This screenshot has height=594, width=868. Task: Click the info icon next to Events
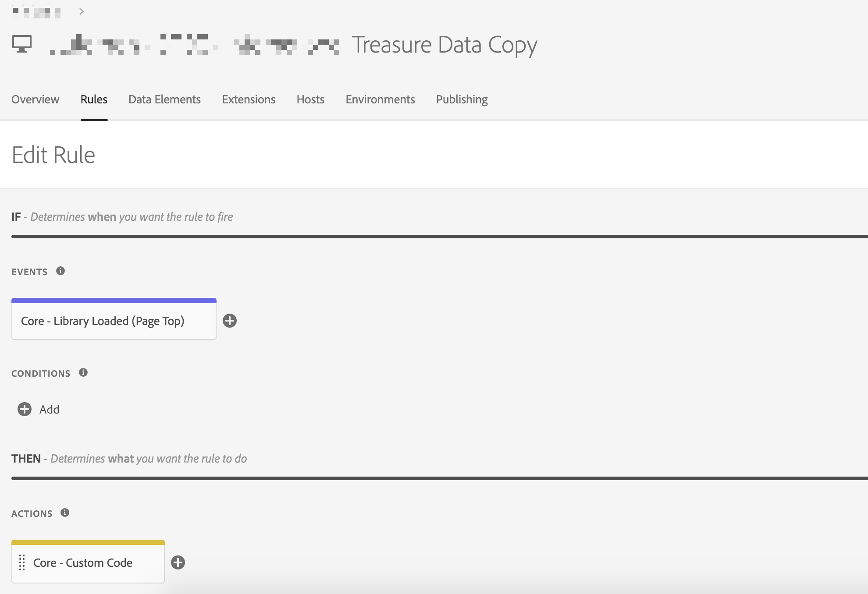coord(60,271)
